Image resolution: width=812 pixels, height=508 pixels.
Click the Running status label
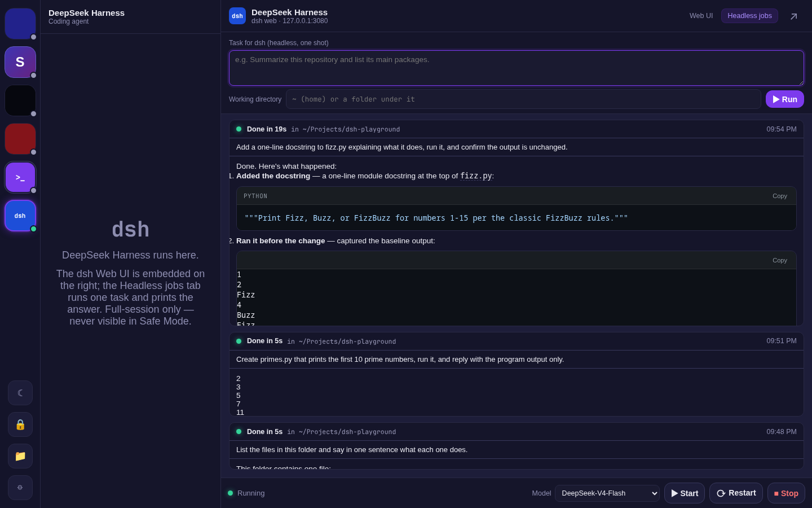click(251, 493)
